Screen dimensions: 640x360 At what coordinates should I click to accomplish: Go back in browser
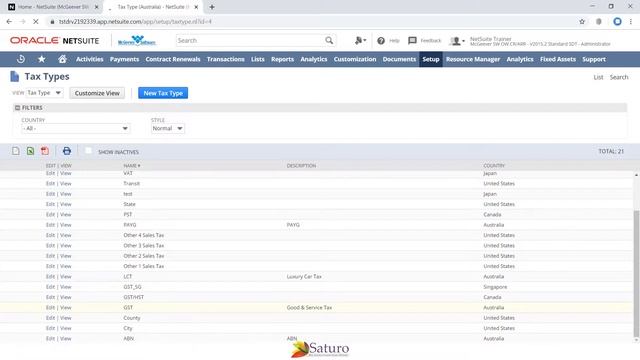point(9,22)
